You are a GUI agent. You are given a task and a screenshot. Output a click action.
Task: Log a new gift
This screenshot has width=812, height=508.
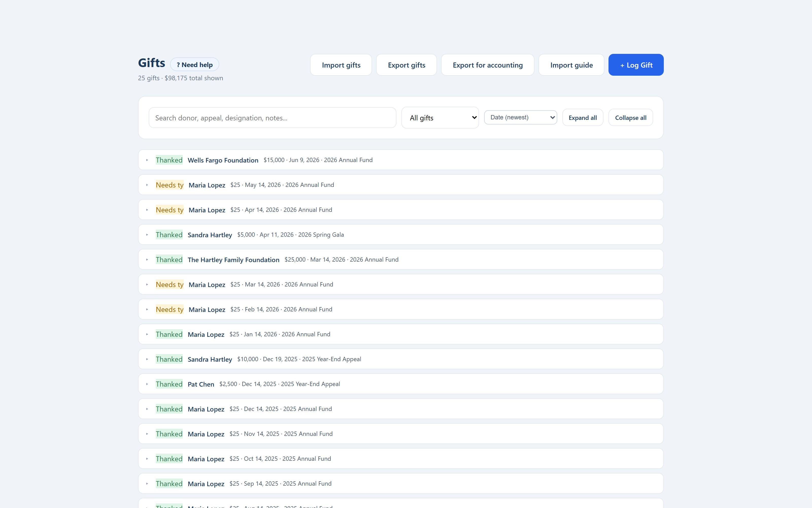636,65
